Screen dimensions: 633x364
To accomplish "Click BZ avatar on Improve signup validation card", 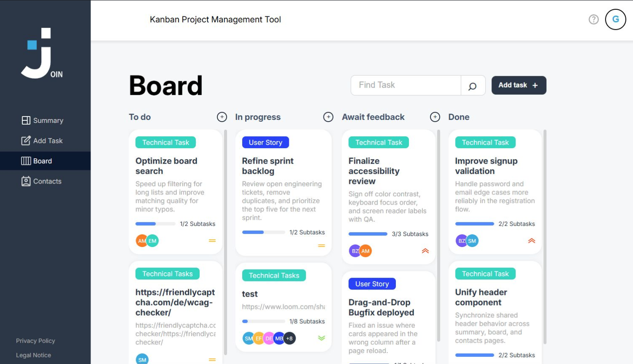I will pyautogui.click(x=461, y=241).
